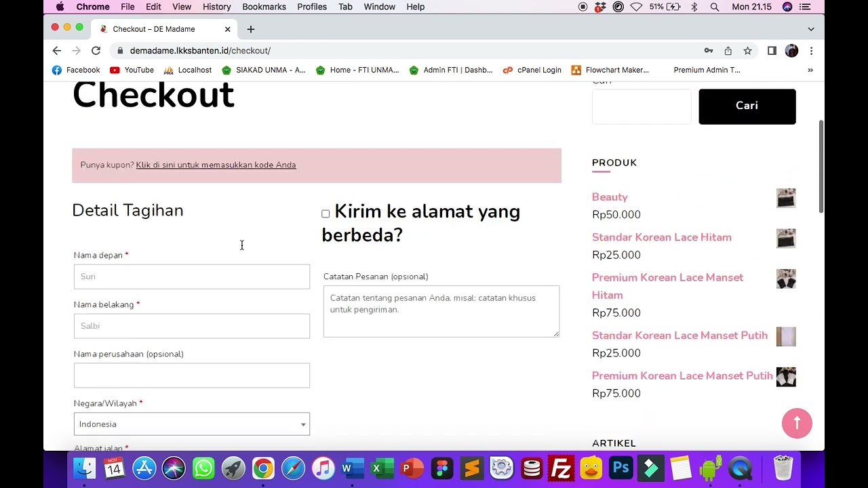Click the coupon code link
868x488 pixels.
(x=216, y=165)
